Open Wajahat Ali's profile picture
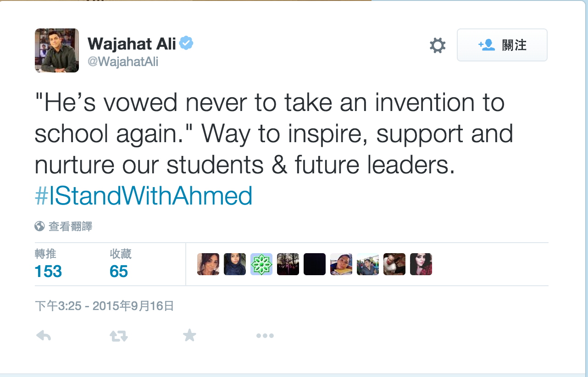 (57, 50)
